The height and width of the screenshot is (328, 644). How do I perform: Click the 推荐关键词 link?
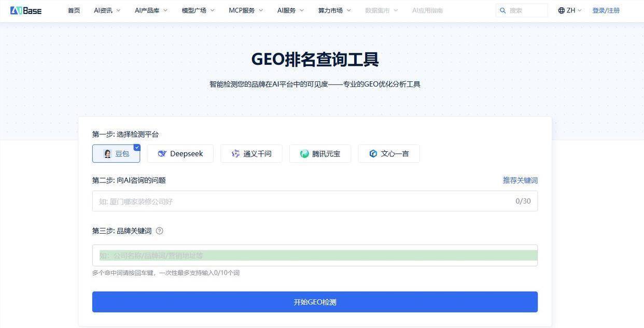(520, 180)
